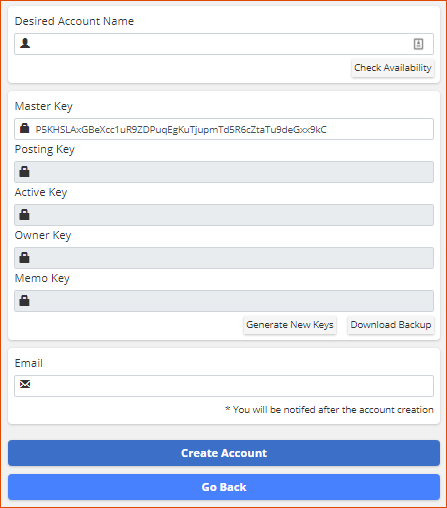
Task: Click the user icon in account name field
Action: click(25, 43)
